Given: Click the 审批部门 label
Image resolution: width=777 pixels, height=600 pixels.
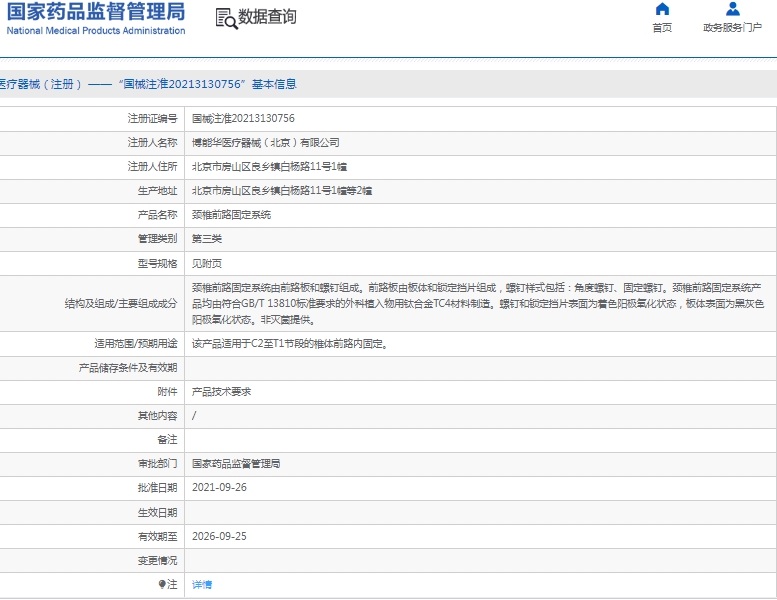Looking at the screenshot, I should 158,464.
